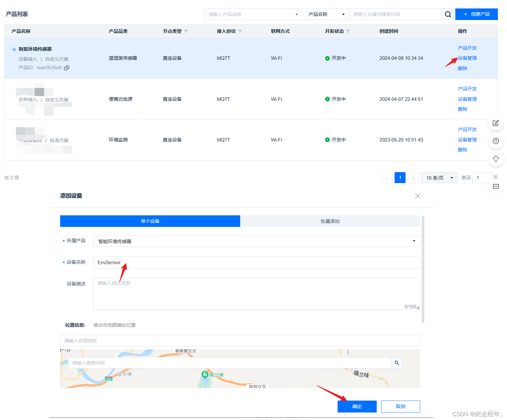Go to previous page arrow

tap(387, 178)
